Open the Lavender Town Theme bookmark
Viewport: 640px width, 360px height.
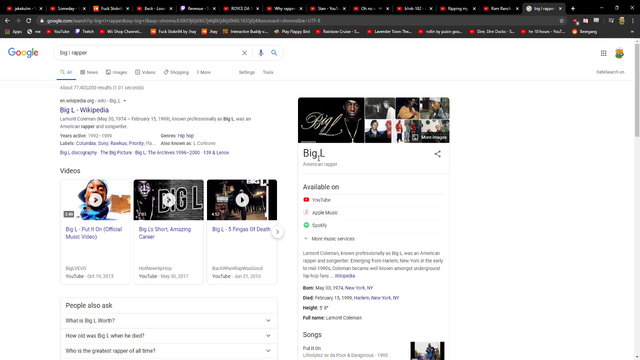389,31
